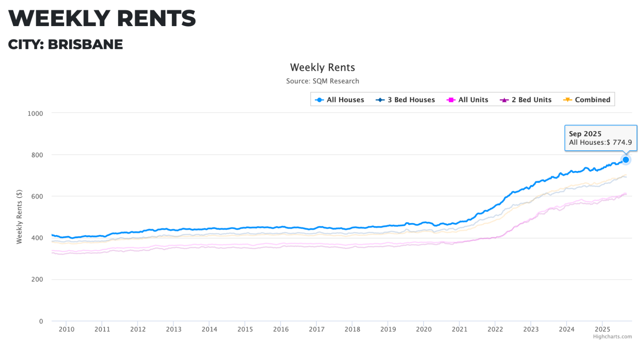Click the 2 Bed Units triangle marker

tap(504, 100)
